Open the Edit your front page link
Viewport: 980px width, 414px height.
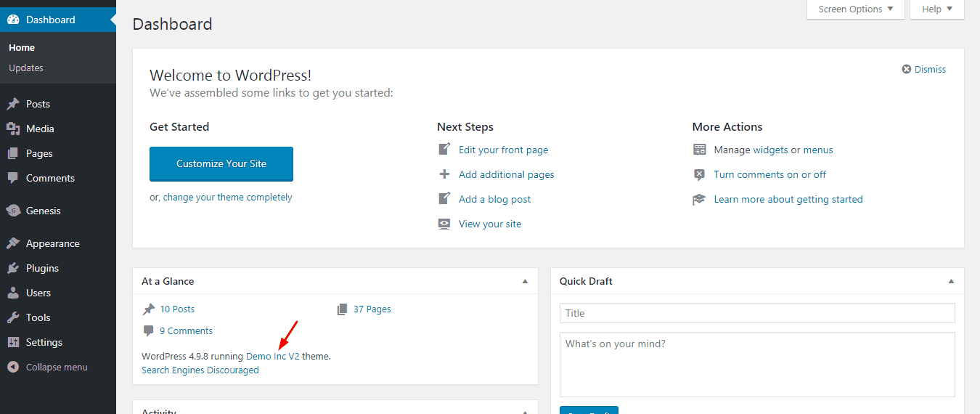[x=504, y=150]
